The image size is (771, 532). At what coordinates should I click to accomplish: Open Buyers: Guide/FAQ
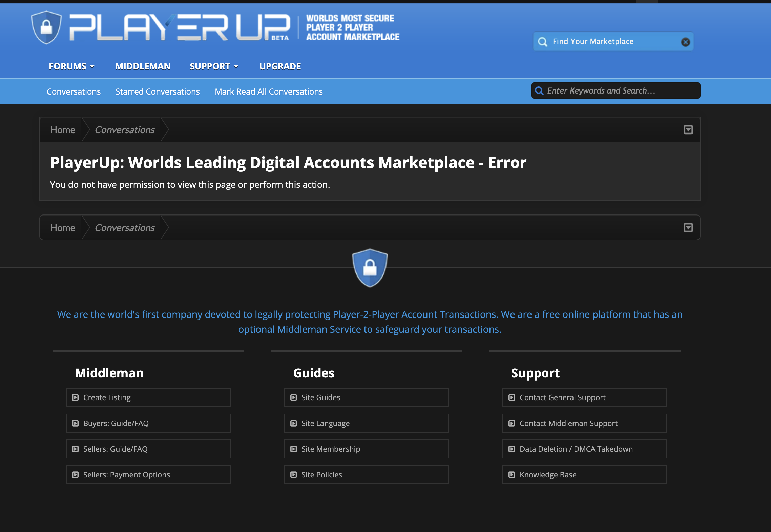click(148, 423)
